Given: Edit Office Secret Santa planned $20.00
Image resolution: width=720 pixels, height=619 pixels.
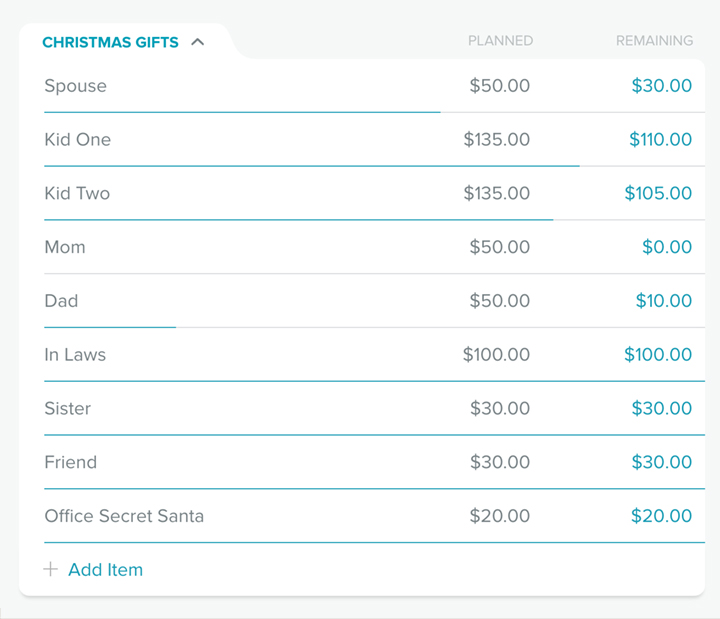Looking at the screenshot, I should point(500,516).
